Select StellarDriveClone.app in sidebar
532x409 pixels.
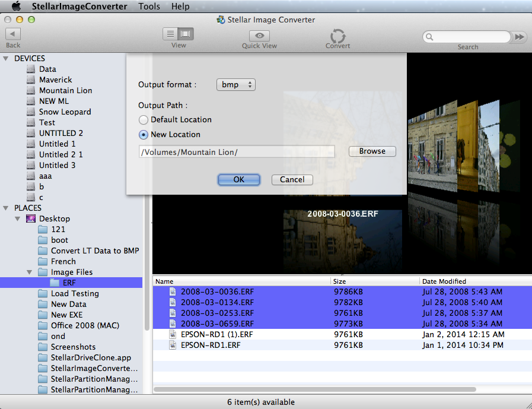tap(84, 358)
